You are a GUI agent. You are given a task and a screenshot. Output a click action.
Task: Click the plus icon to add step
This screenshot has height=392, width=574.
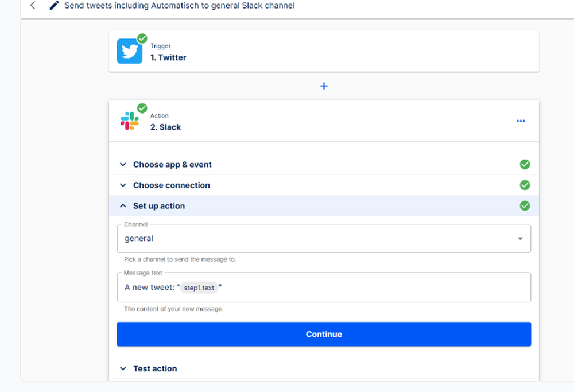pos(324,86)
